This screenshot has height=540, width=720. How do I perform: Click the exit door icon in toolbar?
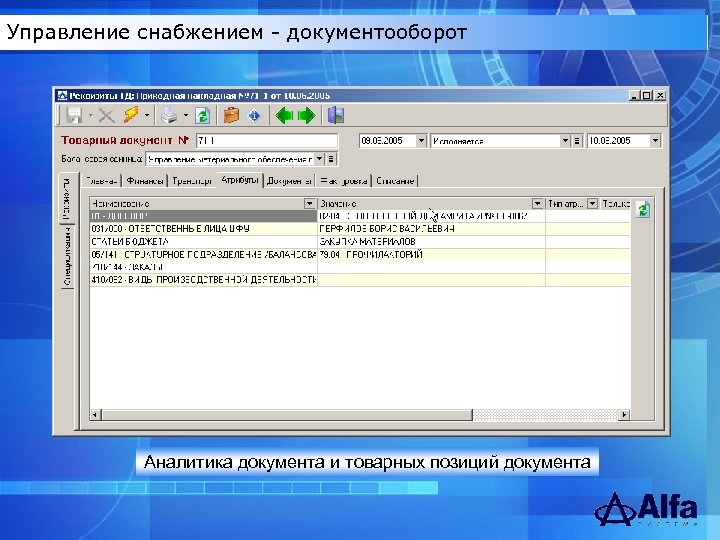[x=336, y=115]
